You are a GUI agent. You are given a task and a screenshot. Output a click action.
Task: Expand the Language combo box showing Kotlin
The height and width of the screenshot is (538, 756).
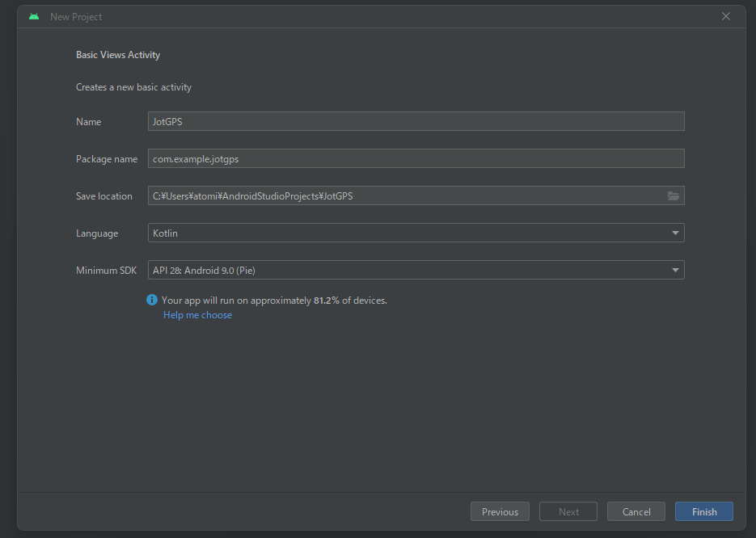tap(416, 233)
